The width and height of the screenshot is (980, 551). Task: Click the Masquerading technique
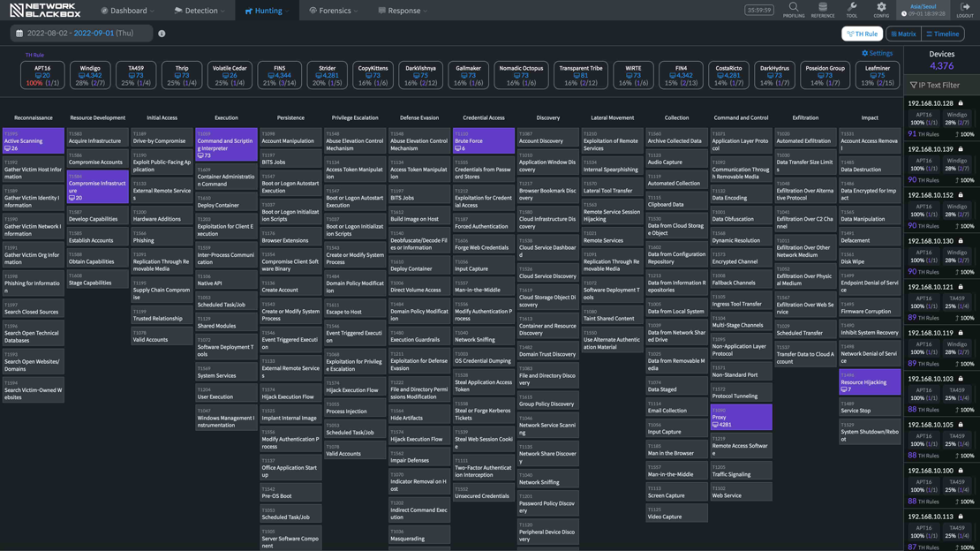tap(419, 535)
